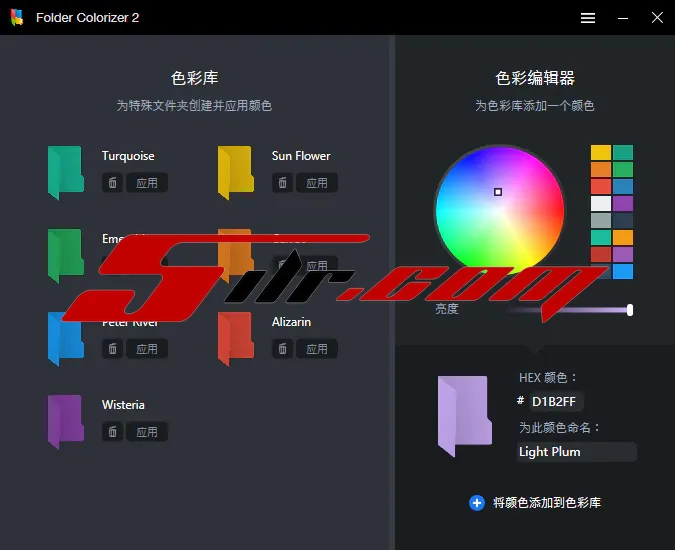Click the color name field Light Plum

point(576,452)
